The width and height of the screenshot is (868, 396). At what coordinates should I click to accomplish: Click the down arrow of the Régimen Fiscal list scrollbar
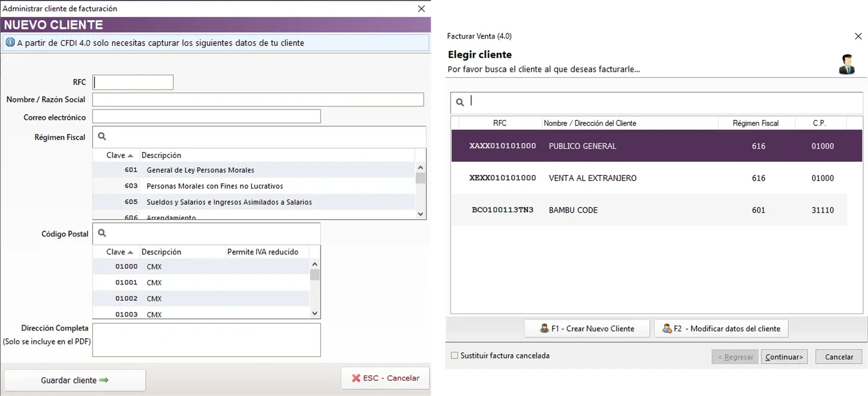pos(421,214)
